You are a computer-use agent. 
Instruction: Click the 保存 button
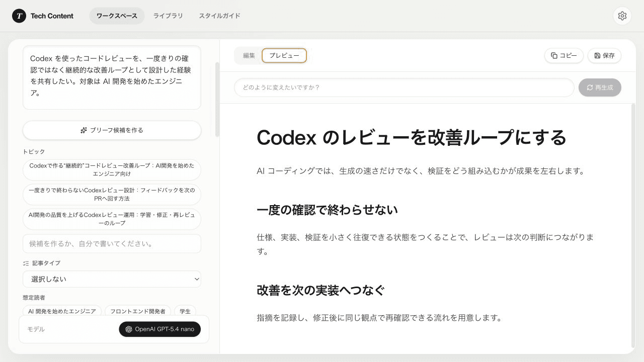click(604, 56)
